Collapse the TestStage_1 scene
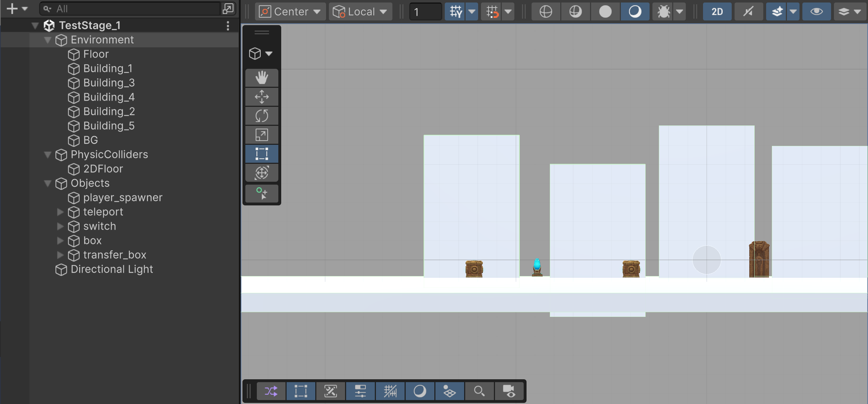The image size is (868, 404). (x=35, y=25)
